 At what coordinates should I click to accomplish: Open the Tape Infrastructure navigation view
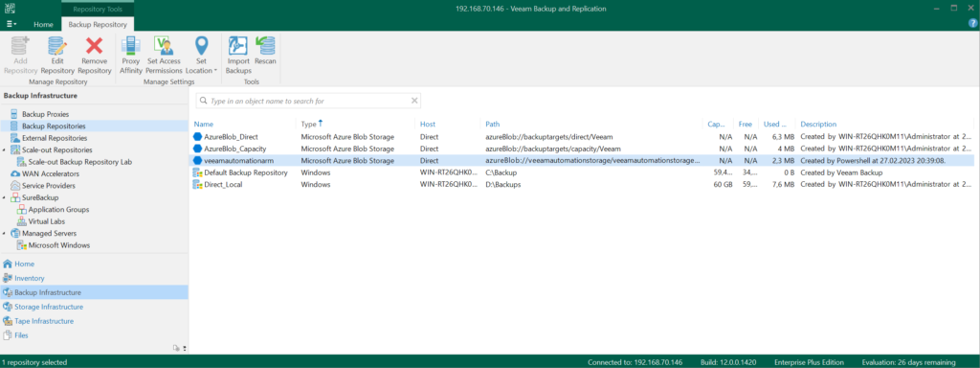coord(44,321)
